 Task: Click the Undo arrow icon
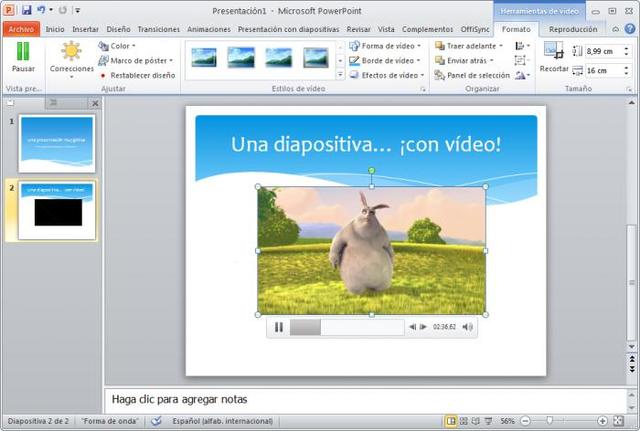[41, 10]
